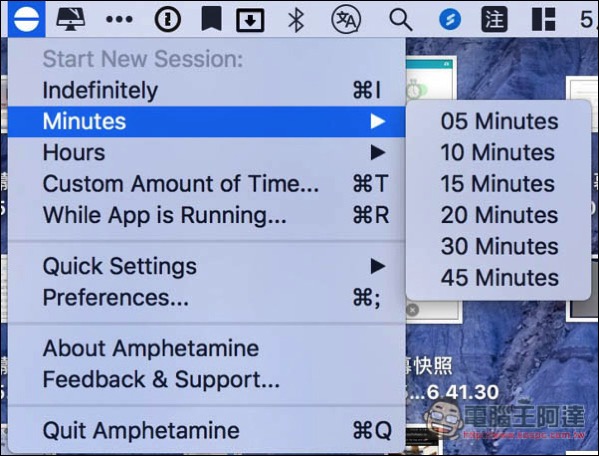Click the window layout grid menu bar icon
The height and width of the screenshot is (456, 599).
coord(544,19)
